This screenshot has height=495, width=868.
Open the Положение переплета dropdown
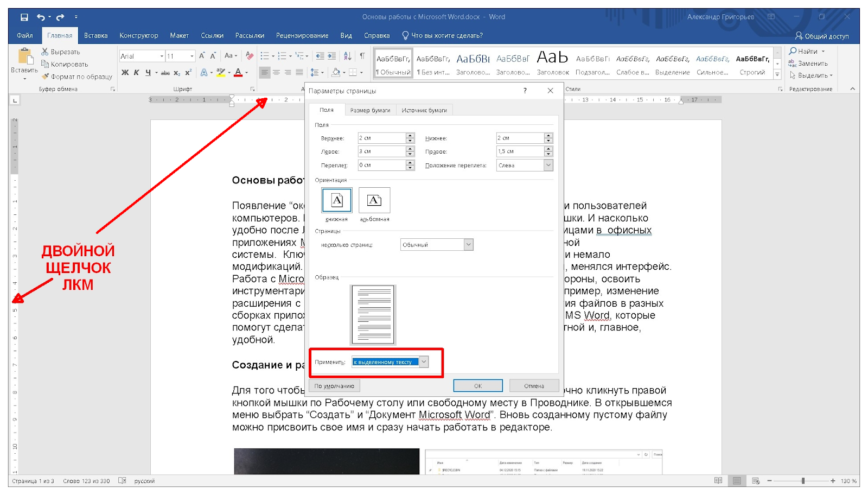pos(548,166)
